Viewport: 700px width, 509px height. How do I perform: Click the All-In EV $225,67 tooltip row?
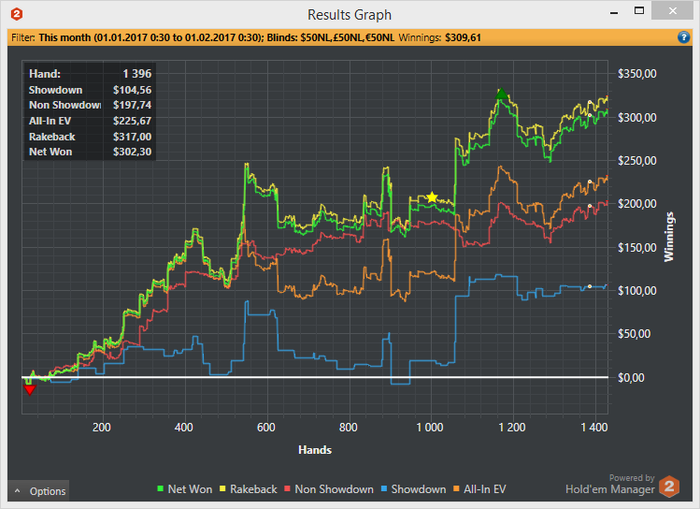pyautogui.click(x=90, y=121)
